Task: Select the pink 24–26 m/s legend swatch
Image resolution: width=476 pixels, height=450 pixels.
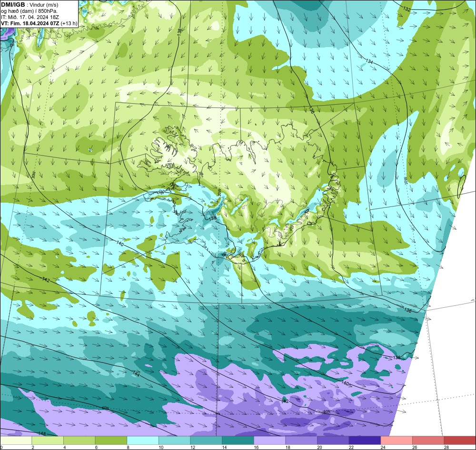Action: click(397, 440)
